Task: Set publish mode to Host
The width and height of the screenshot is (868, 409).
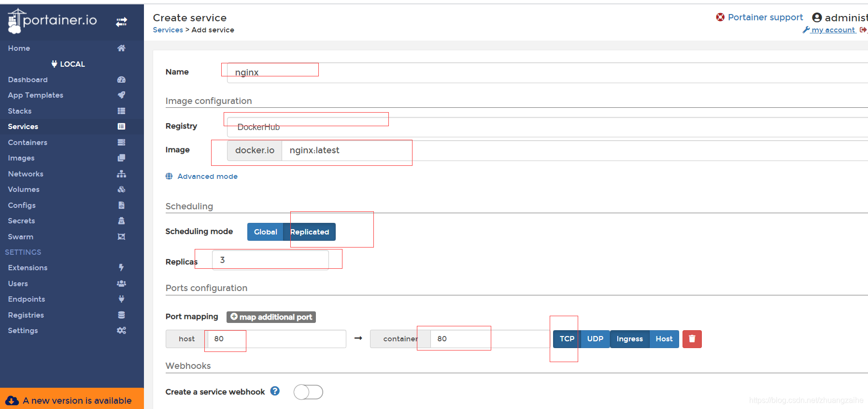Action: (x=664, y=339)
